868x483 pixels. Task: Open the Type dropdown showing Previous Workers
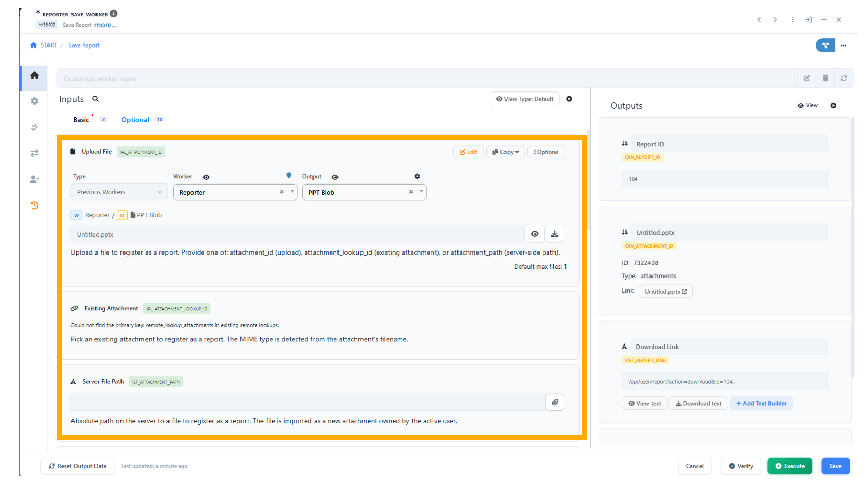tap(119, 192)
